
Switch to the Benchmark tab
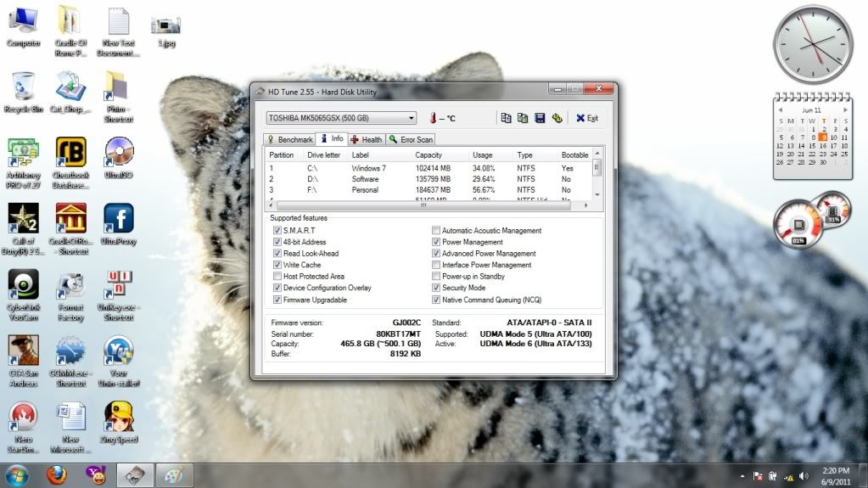tap(289, 139)
